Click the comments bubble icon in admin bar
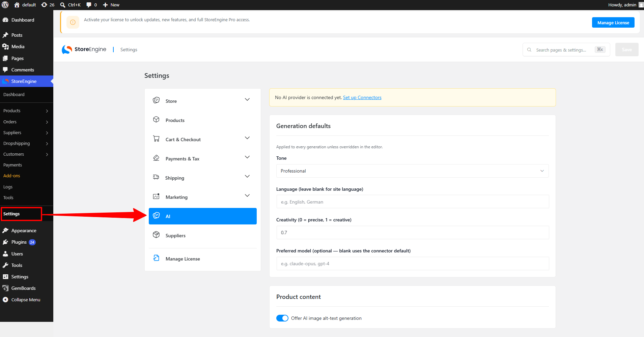 pyautogui.click(x=89, y=5)
